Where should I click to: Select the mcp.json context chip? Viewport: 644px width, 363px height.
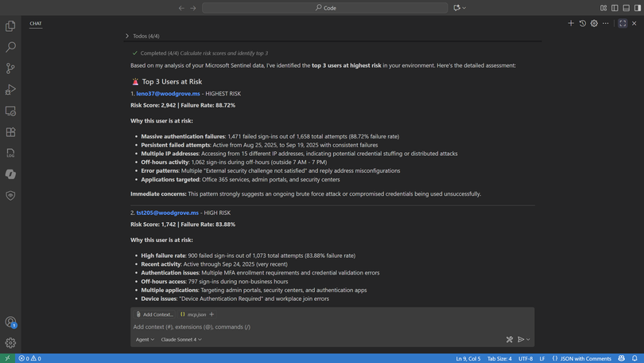[193, 314]
